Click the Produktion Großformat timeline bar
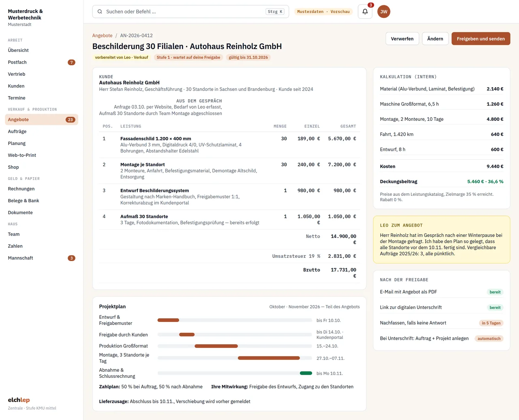Viewport: 519px width, 420px height. (x=216, y=346)
